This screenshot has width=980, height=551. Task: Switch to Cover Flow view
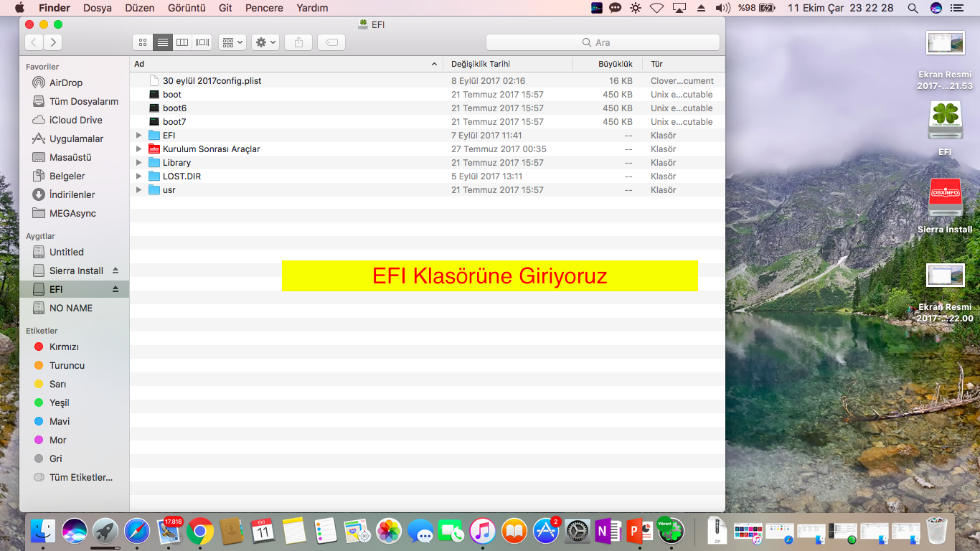(x=202, y=42)
